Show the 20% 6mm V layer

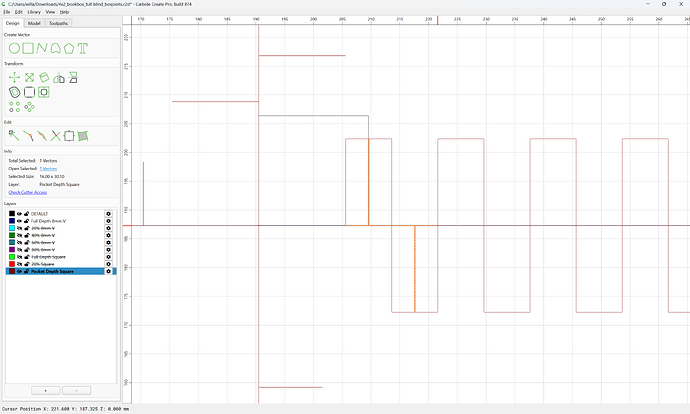click(19, 228)
